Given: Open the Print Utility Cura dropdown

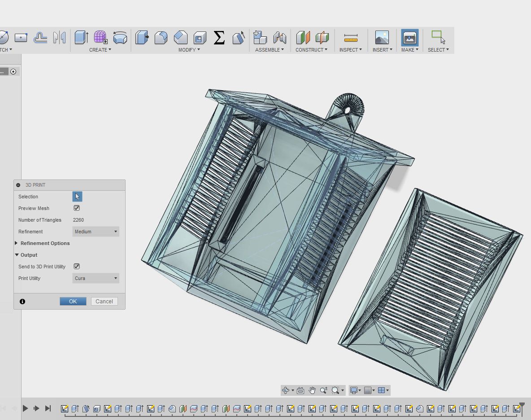Looking at the screenshot, I should 96,278.
